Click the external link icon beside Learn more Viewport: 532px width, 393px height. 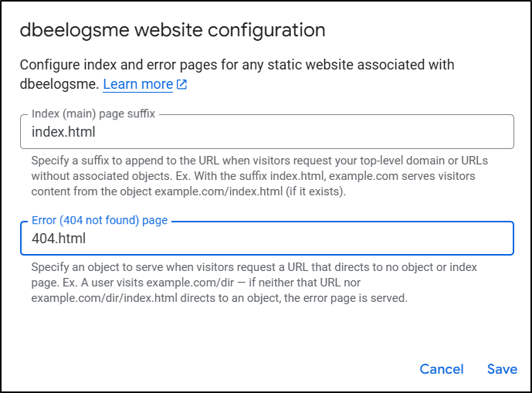pyautogui.click(x=181, y=85)
